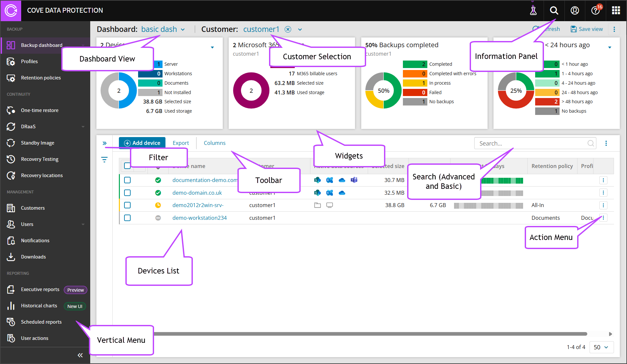The image size is (627, 364).
Task: Select the demo-domain.co.uk row checkbox
Action: coord(127,193)
